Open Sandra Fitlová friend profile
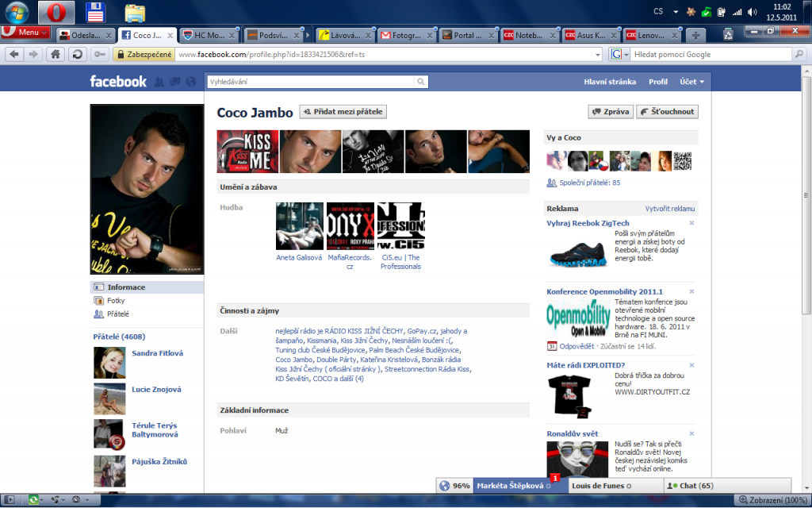This screenshot has height=508, width=812. [x=158, y=353]
